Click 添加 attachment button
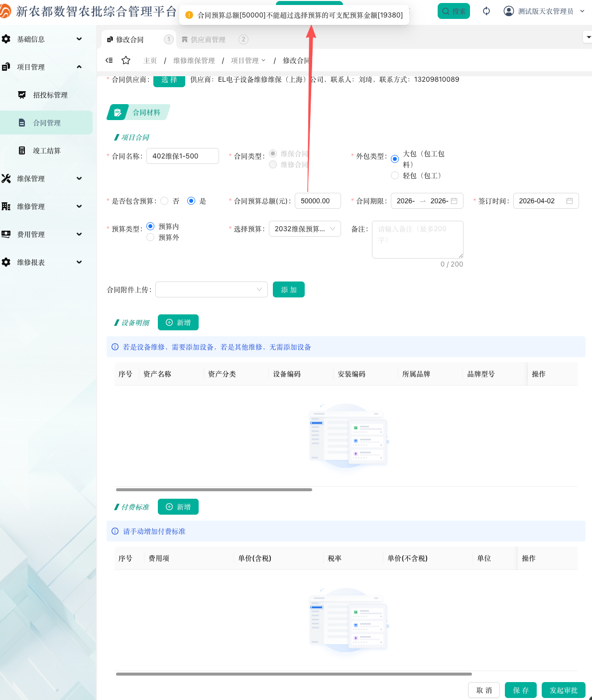This screenshot has width=592, height=700. pos(289,289)
